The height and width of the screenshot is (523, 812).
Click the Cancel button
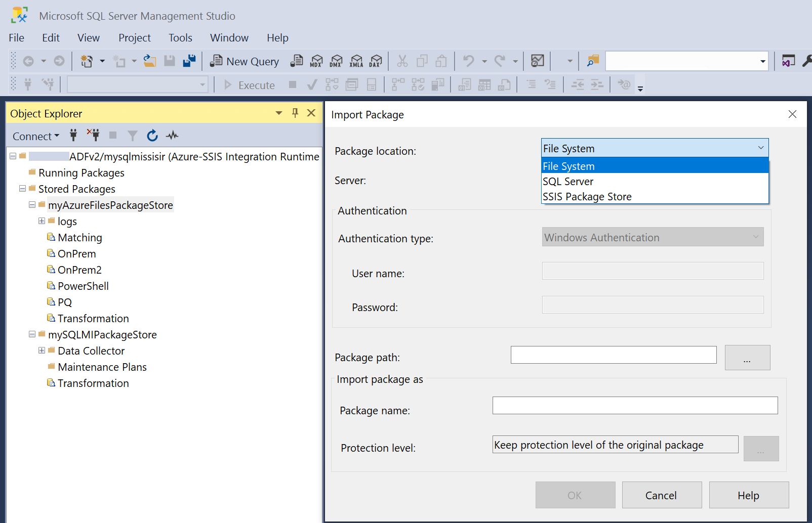coord(661,495)
